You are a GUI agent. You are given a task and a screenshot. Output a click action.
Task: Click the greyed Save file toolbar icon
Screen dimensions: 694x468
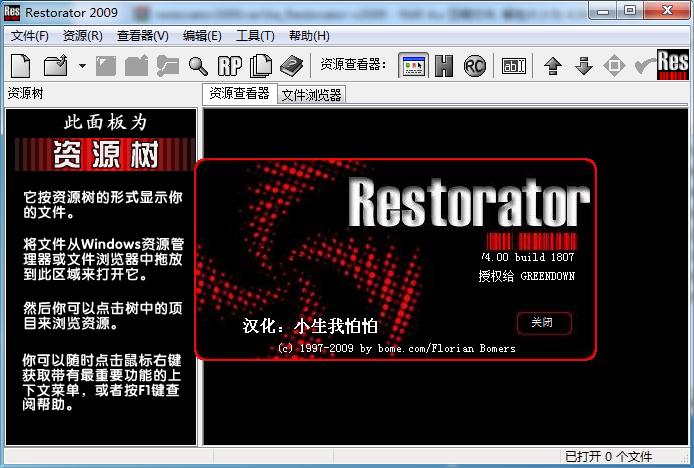coord(106,66)
